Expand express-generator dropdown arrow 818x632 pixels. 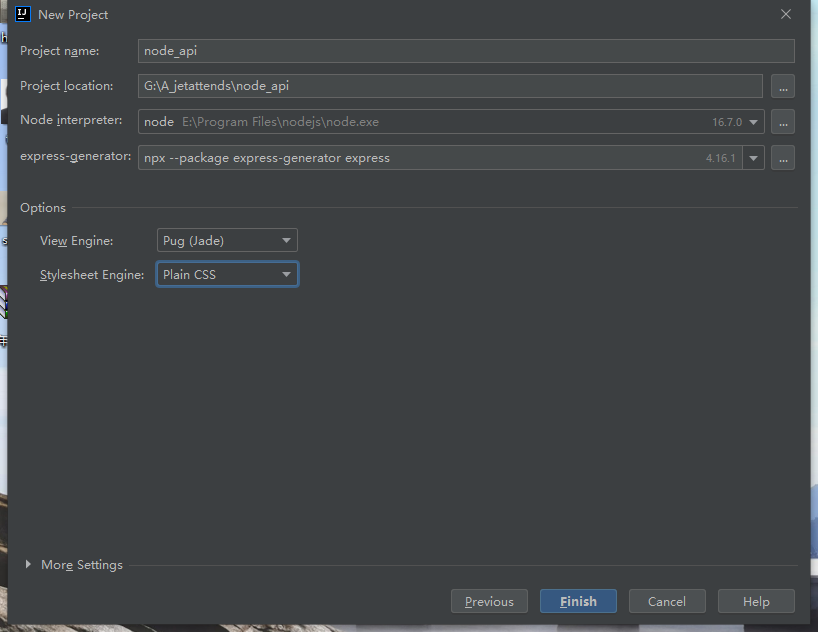pos(753,158)
